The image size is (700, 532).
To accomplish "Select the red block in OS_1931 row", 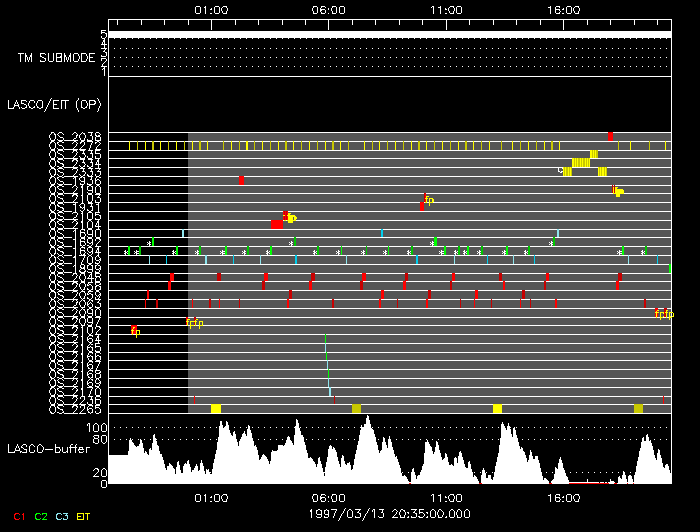I will [422, 207].
